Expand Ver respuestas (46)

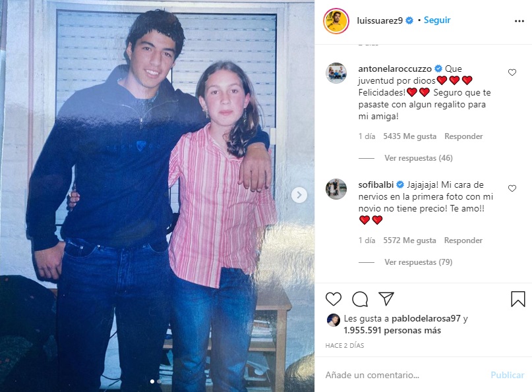point(419,158)
